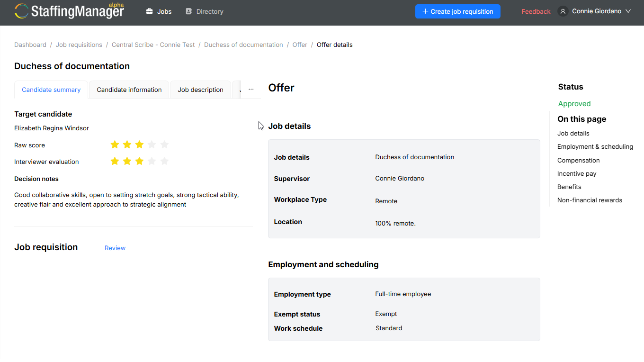The height and width of the screenshot is (362, 644).
Task: Jump to the Employment & scheduling section
Action: tap(595, 147)
